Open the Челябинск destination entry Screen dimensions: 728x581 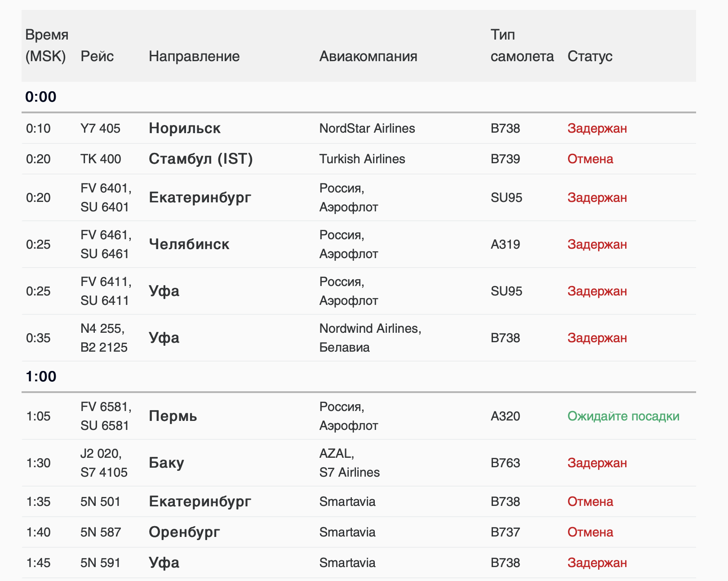pyautogui.click(x=189, y=245)
